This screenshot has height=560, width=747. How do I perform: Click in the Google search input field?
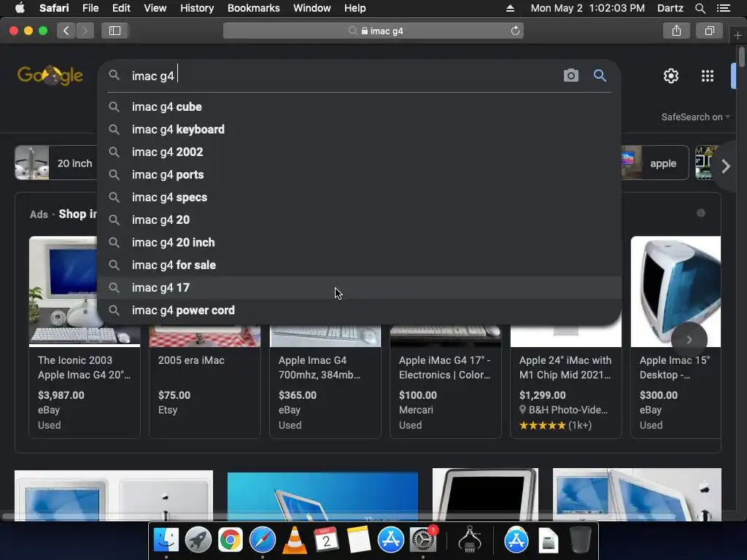coord(343,76)
